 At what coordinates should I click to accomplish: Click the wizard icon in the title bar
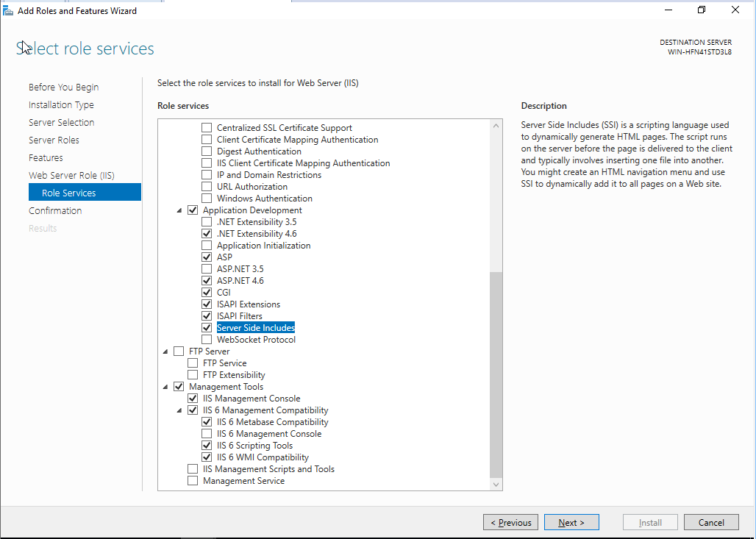8,10
